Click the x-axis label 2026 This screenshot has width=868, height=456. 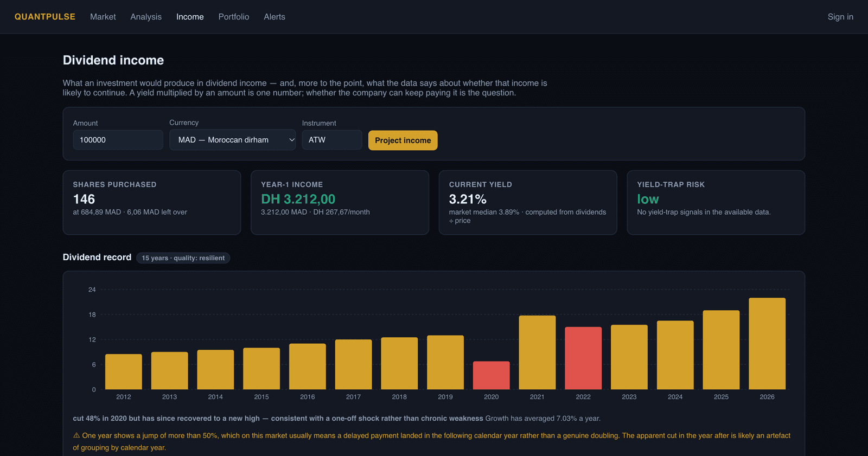[x=767, y=397]
